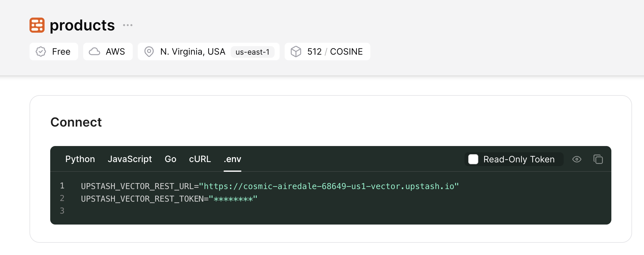
Task: Click the location pin icon
Action: [x=149, y=52]
